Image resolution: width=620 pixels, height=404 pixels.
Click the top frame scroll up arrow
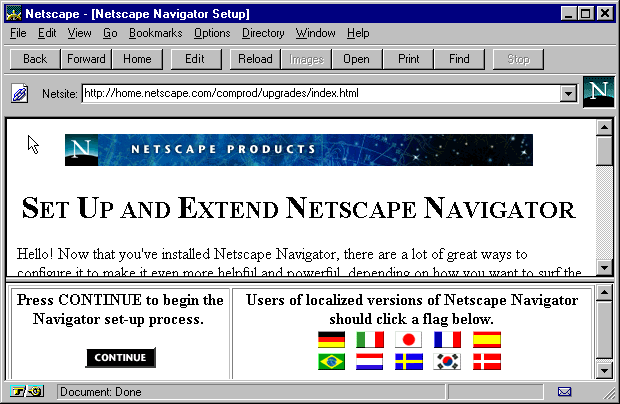[x=605, y=127]
